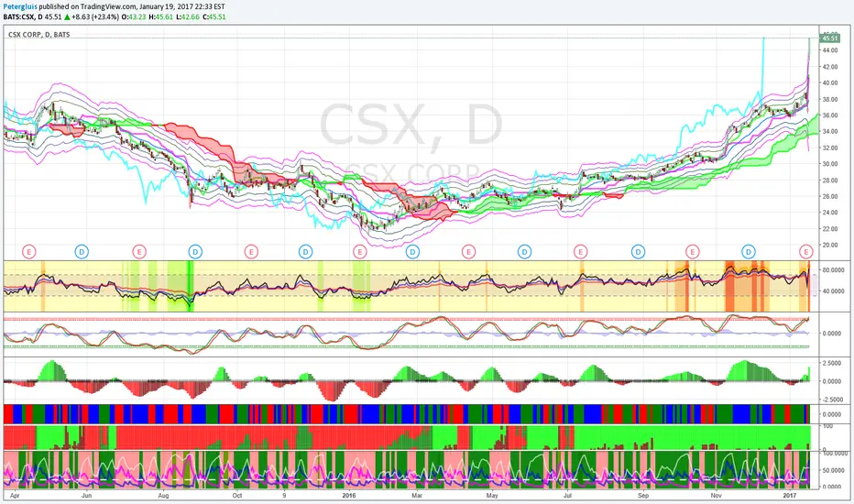Image resolution: width=854 pixels, height=504 pixels.
Task: Click the 2.5000 histogram axis label
Action: coord(833,363)
